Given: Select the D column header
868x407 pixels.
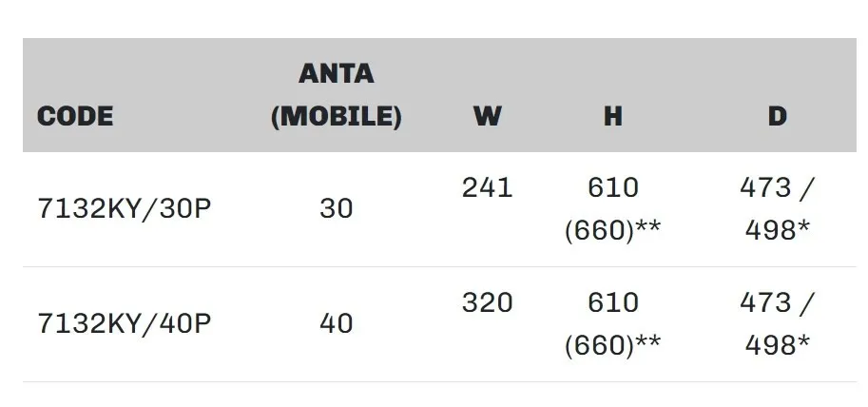Looking at the screenshot, I should pos(777,117).
